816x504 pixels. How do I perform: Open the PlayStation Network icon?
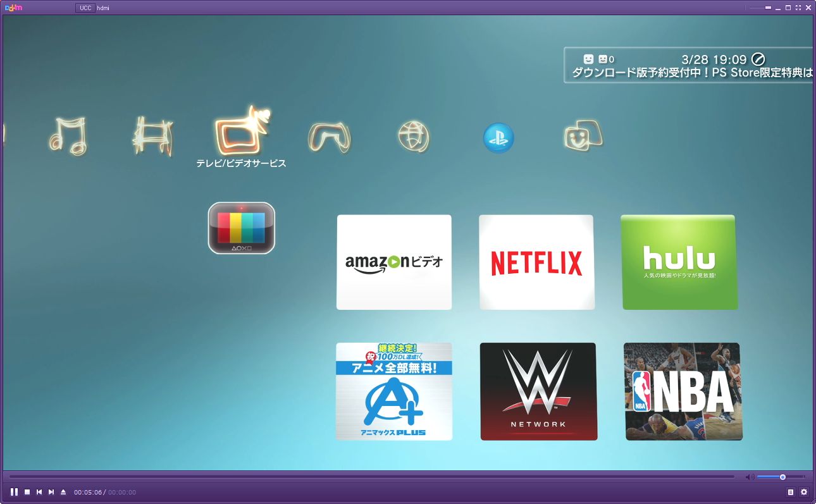pyautogui.click(x=498, y=138)
